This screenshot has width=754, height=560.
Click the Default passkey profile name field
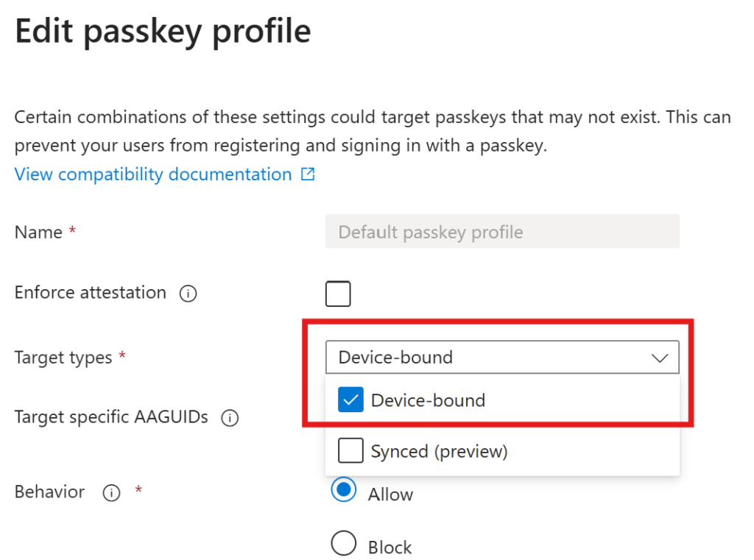tap(501, 232)
